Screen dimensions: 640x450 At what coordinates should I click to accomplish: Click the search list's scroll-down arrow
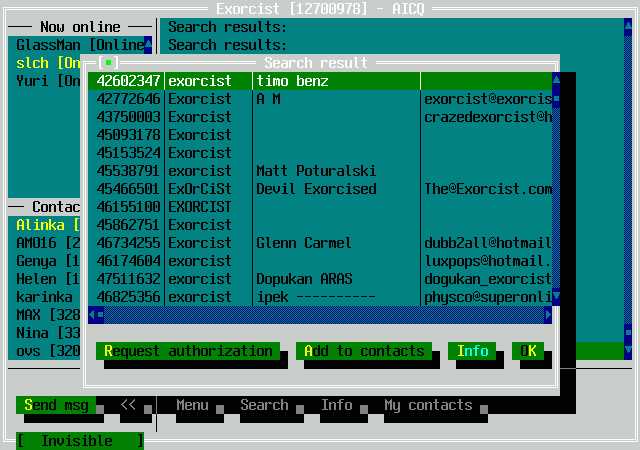[x=556, y=297]
